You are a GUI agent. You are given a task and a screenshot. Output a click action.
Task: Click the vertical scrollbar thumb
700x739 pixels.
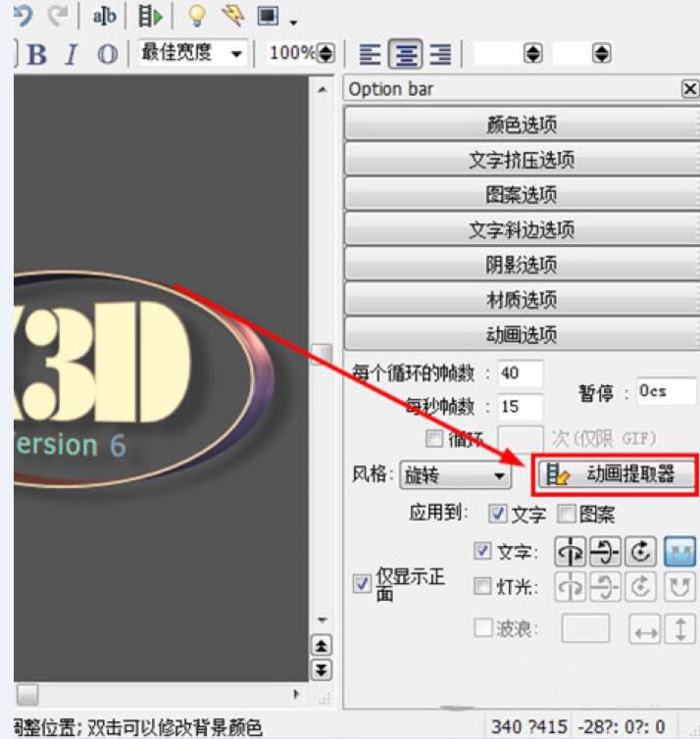coord(323,355)
